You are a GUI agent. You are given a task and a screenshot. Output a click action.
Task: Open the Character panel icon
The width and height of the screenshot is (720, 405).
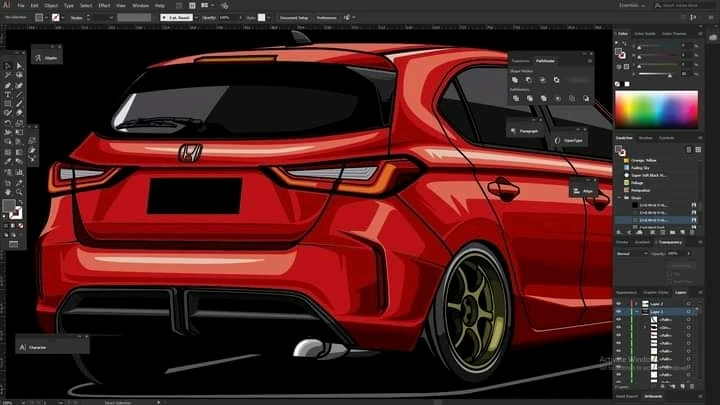(x=24, y=347)
